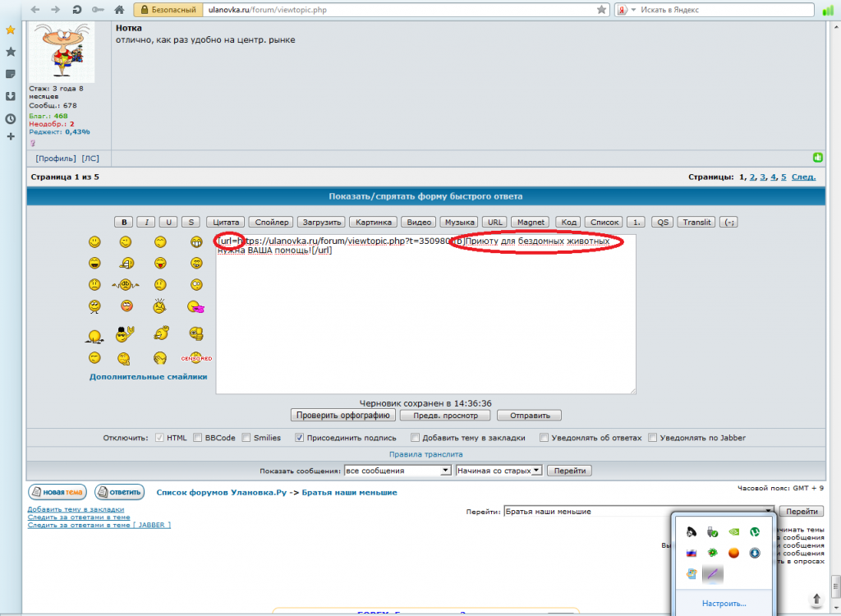Open the gray star bookmarks panel in the sidebar
The width and height of the screenshot is (841, 616).
[x=10, y=52]
